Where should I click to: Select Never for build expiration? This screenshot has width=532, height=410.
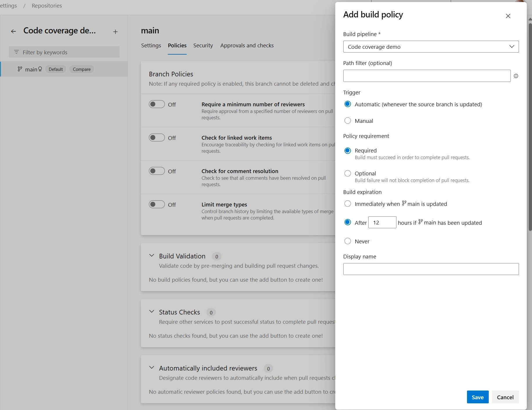point(347,241)
